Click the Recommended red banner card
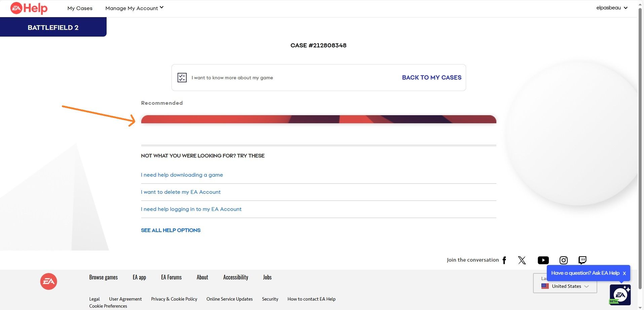644x310 pixels. click(318, 120)
